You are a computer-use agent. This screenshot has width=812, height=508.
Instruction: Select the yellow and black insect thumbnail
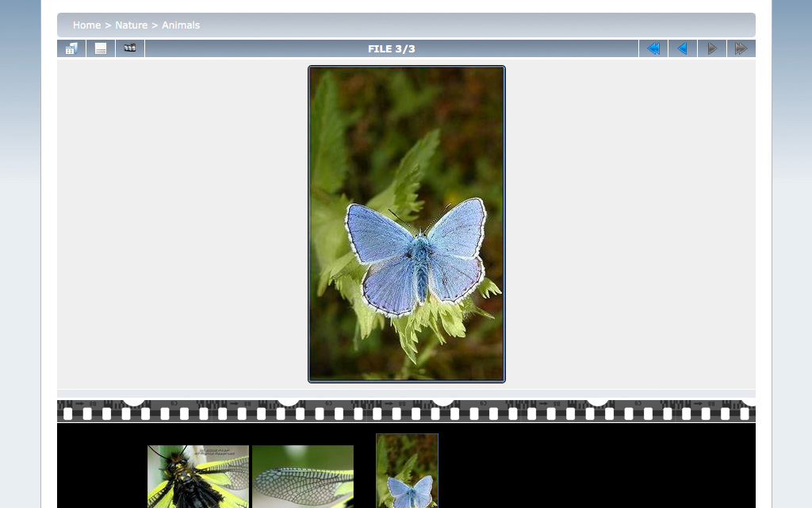click(x=198, y=476)
